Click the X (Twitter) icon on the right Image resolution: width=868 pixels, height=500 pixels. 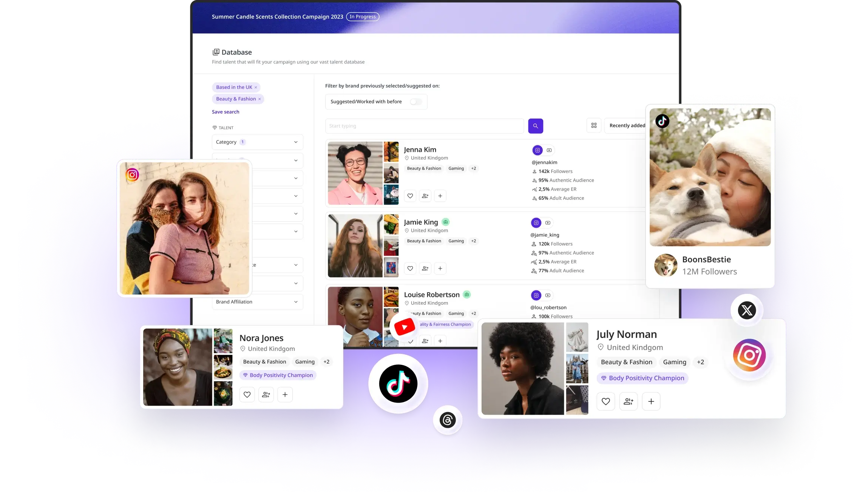tap(746, 310)
